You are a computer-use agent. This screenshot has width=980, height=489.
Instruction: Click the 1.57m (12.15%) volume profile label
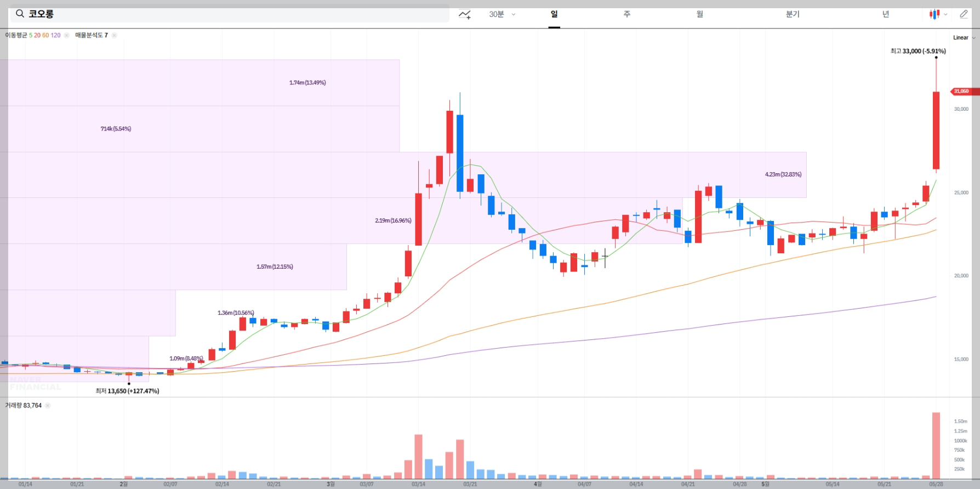coord(275,266)
